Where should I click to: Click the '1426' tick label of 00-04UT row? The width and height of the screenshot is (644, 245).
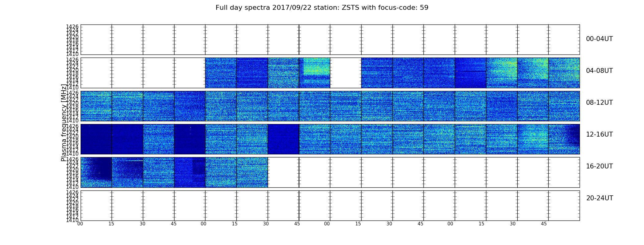pos(72,27)
